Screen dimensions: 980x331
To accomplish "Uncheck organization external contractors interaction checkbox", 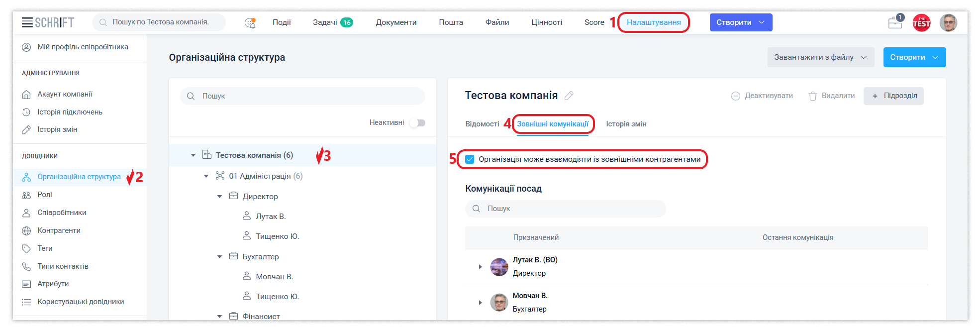I will 470,159.
